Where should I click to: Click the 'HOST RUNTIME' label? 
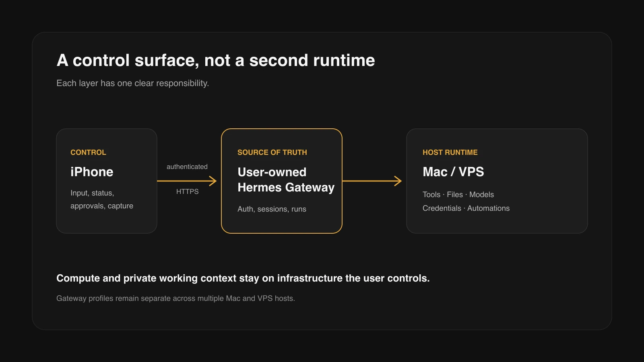coord(450,152)
